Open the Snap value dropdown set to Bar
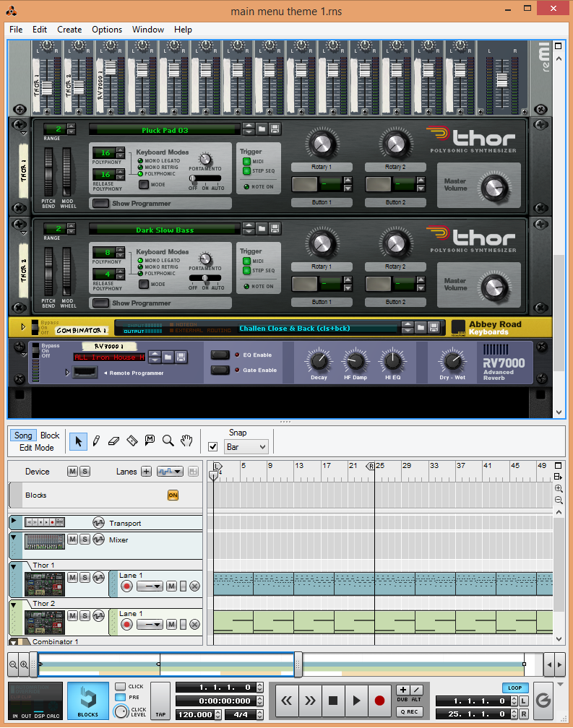 tap(247, 447)
